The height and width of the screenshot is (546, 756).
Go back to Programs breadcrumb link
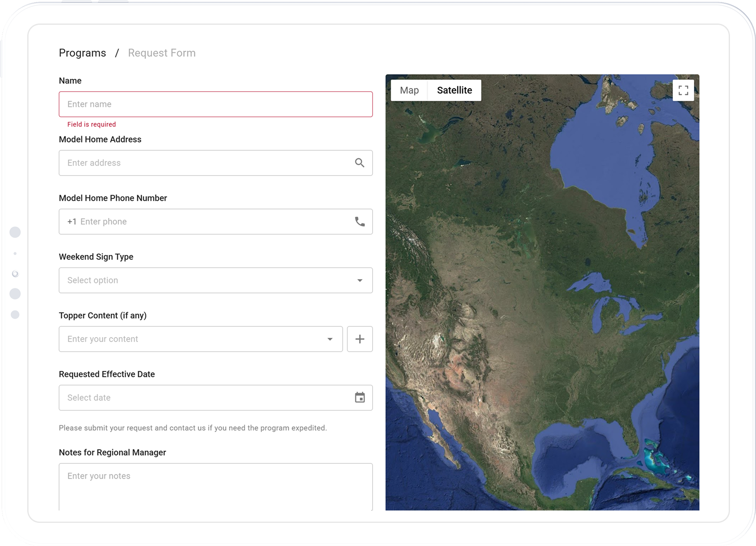[x=82, y=53]
